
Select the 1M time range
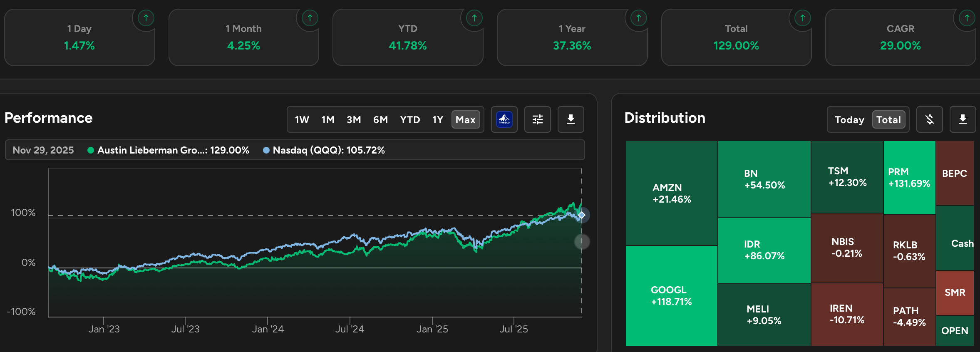tap(328, 120)
